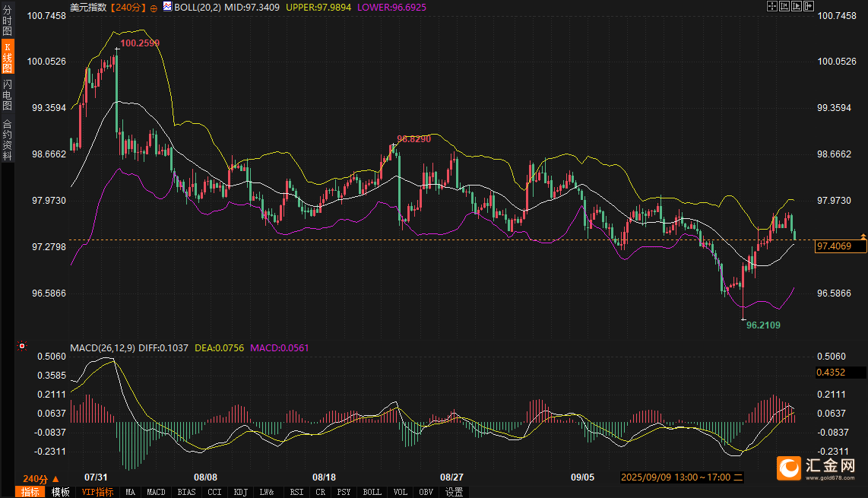Click the DIFF:0.1037 readout
This screenshot has height=498, width=868.
163,348
